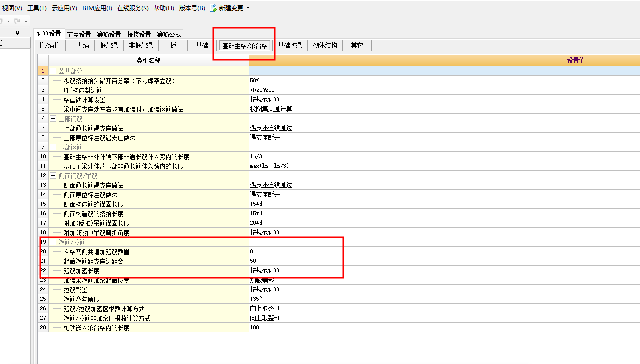Click the redo arrow icon in toolbar
The width and height of the screenshot is (640, 364).
[x=17, y=21]
